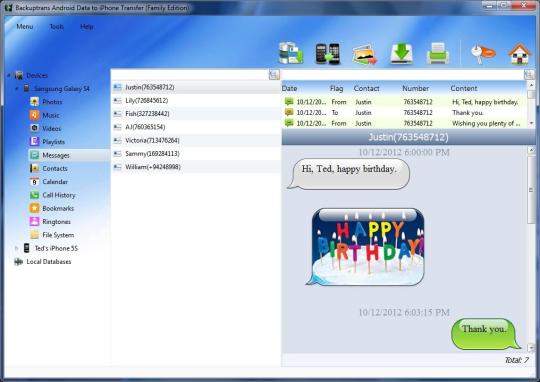The image size is (540, 382).
Task: Click the key registration toolbar icon
Action: click(x=483, y=54)
